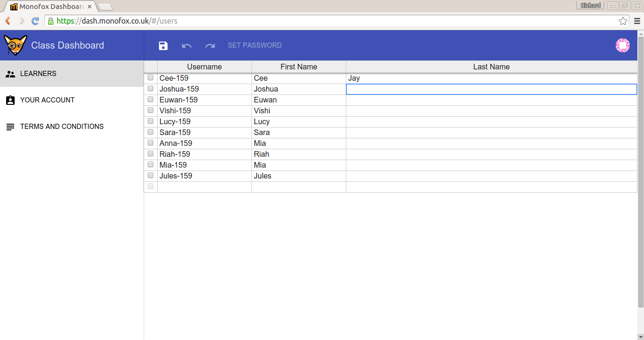
Task: Click the down arrow on the vertical scrollbar
Action: (641, 336)
